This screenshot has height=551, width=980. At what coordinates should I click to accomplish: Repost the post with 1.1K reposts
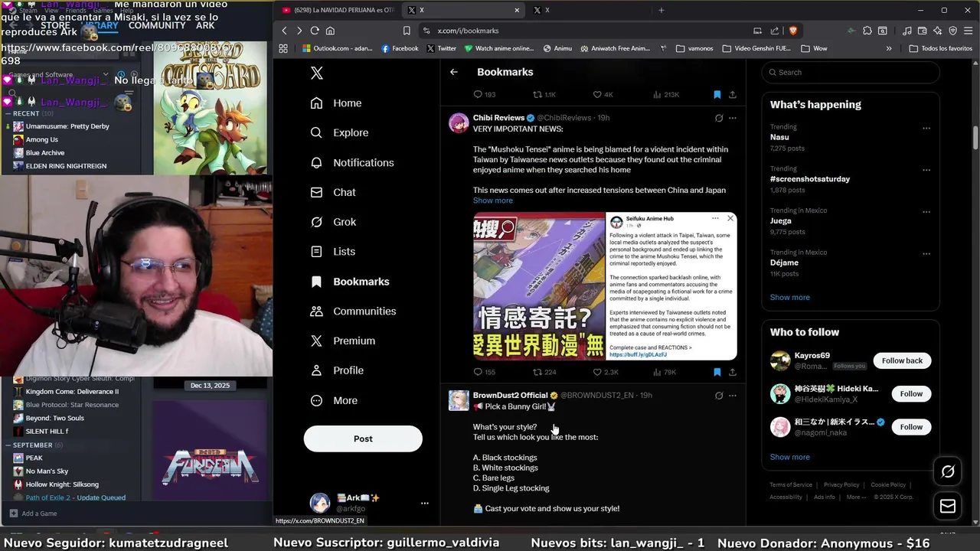pos(544,95)
